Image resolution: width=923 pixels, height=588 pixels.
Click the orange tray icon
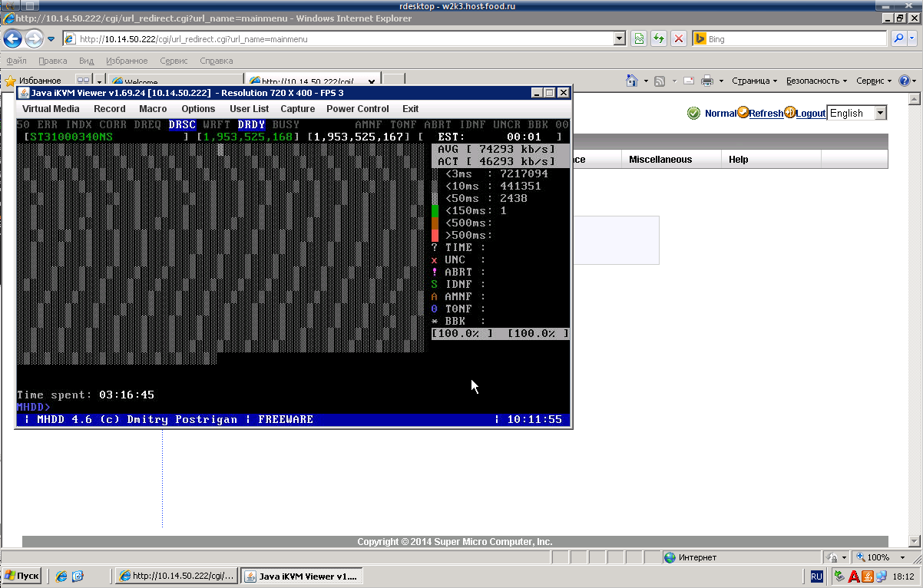(868, 576)
